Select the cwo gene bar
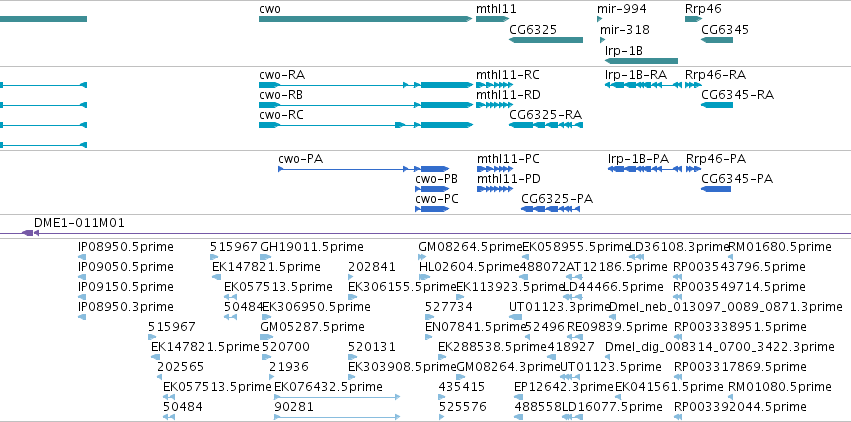 (x=365, y=19)
